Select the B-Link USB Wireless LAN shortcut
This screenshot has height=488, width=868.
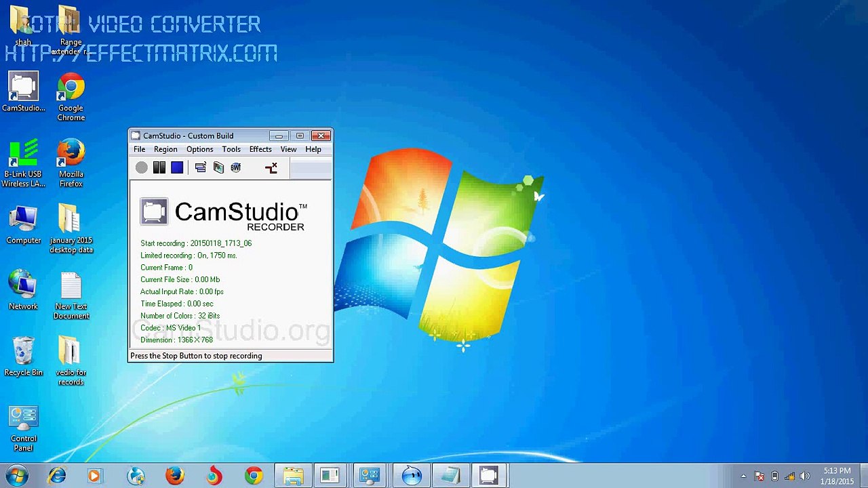23,163
